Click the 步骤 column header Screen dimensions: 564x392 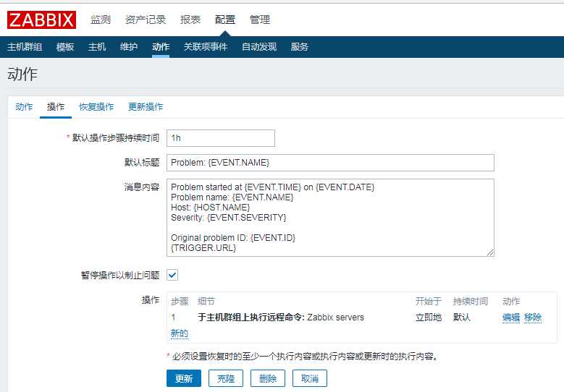point(180,301)
